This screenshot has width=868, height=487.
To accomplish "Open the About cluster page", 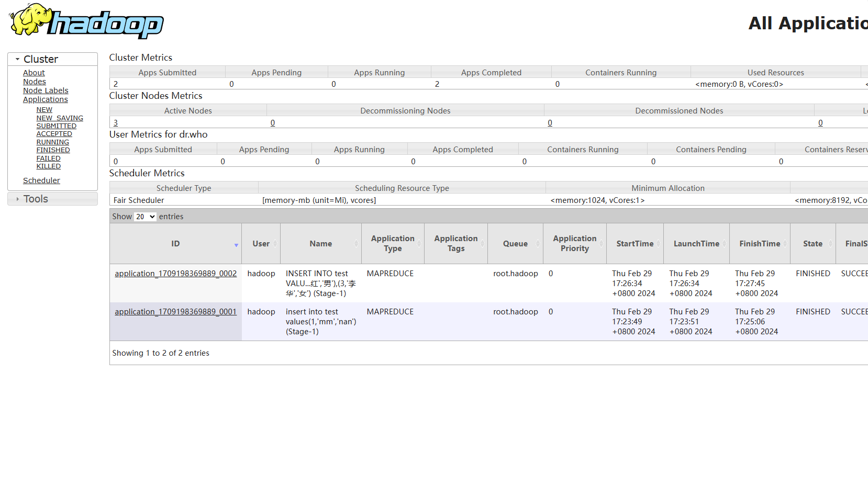I will point(34,73).
